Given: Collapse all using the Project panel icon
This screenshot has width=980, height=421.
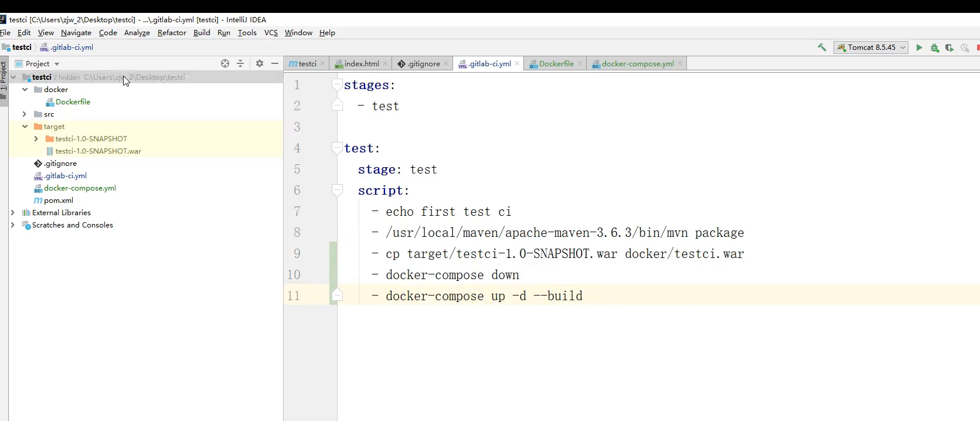Looking at the screenshot, I should [x=240, y=63].
